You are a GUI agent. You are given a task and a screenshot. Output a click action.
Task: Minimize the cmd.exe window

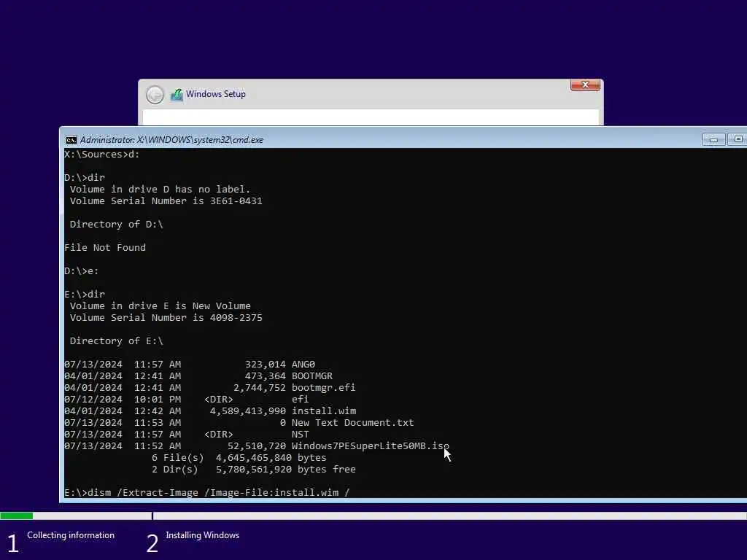point(713,139)
